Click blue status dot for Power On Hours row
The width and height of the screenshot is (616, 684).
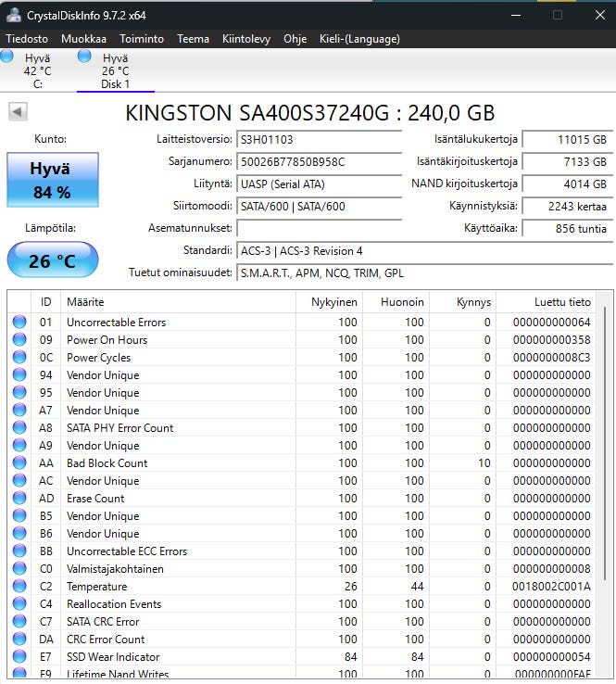(x=19, y=339)
